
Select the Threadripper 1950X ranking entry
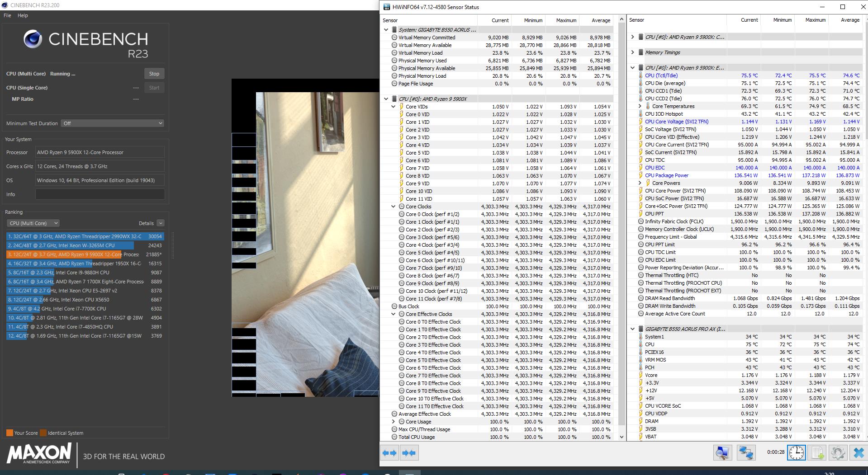tap(85, 263)
